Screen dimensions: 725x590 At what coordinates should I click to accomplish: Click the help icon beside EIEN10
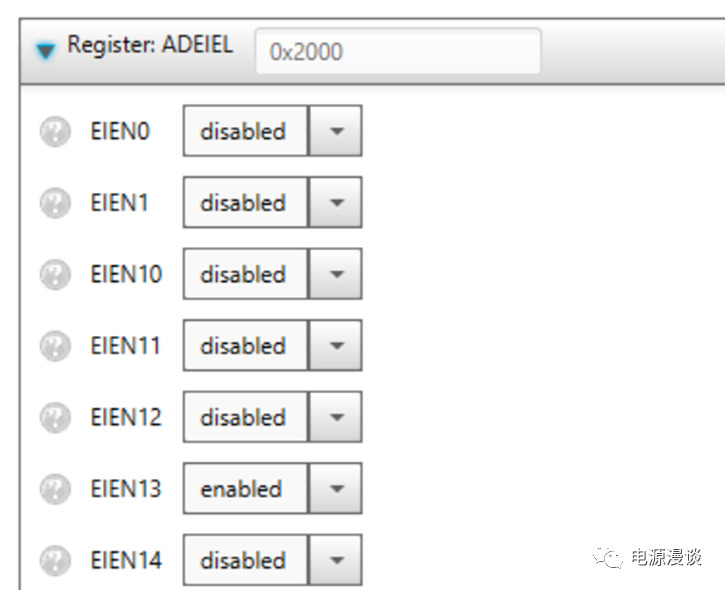55,275
